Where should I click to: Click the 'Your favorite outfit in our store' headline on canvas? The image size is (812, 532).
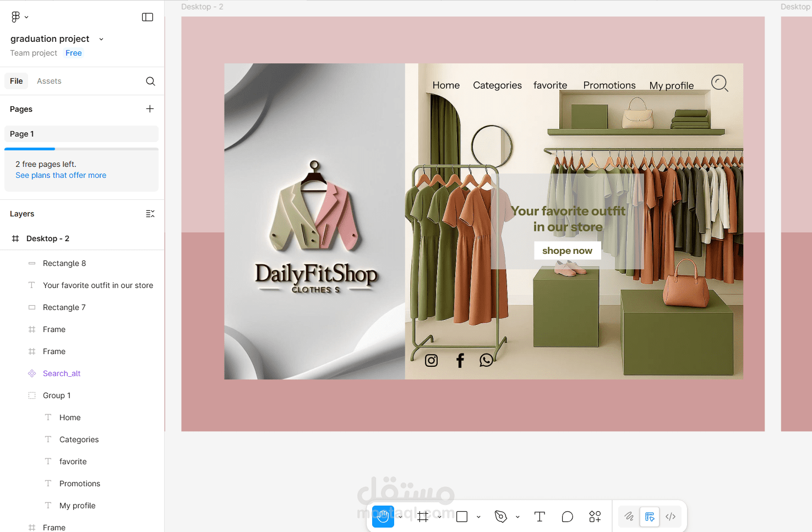(x=568, y=219)
